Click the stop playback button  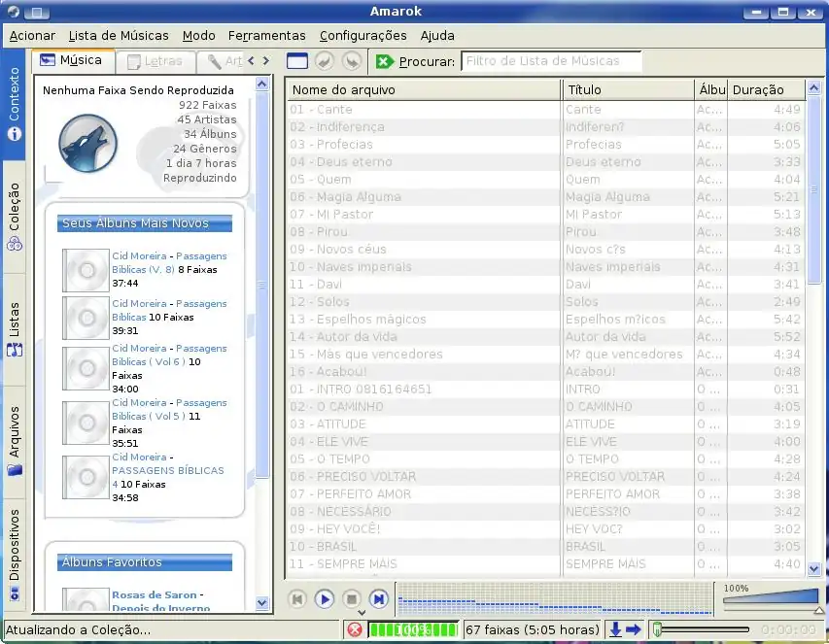(x=352, y=599)
